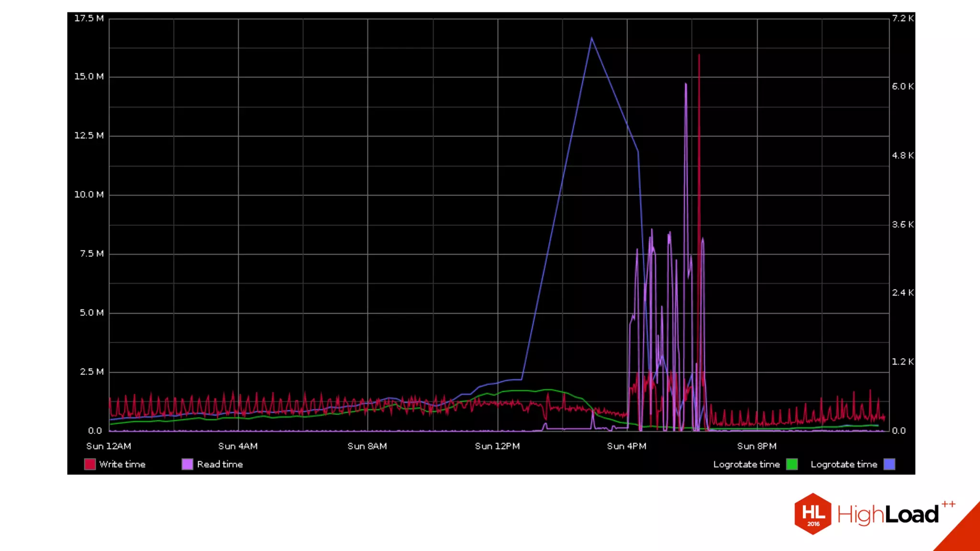Click the Logrotate time label beside blue swatch
The image size is (980, 551).
pyautogui.click(x=844, y=464)
